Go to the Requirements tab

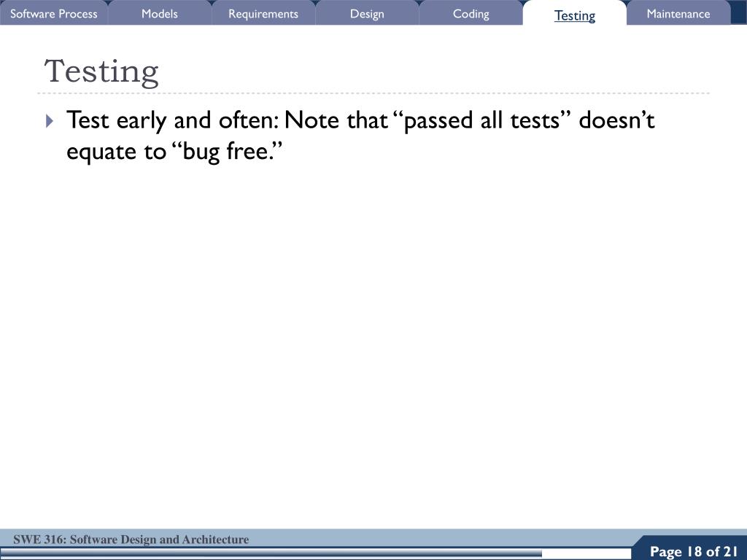263,13
